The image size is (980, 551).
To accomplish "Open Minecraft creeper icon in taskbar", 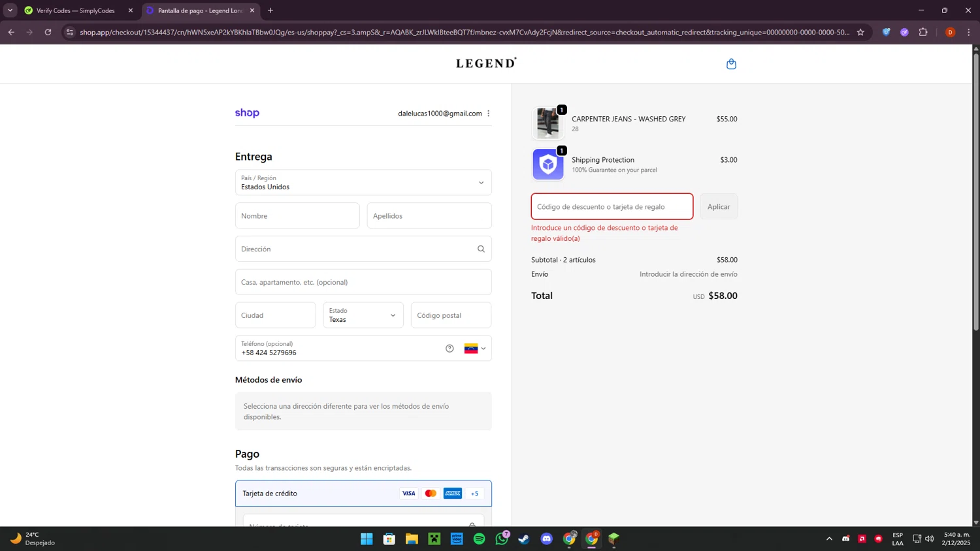I will (434, 539).
